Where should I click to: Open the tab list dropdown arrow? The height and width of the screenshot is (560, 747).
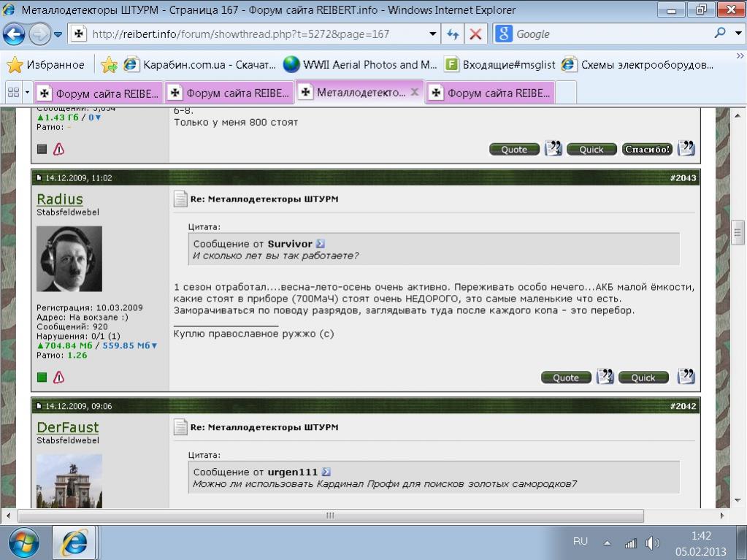[x=27, y=93]
